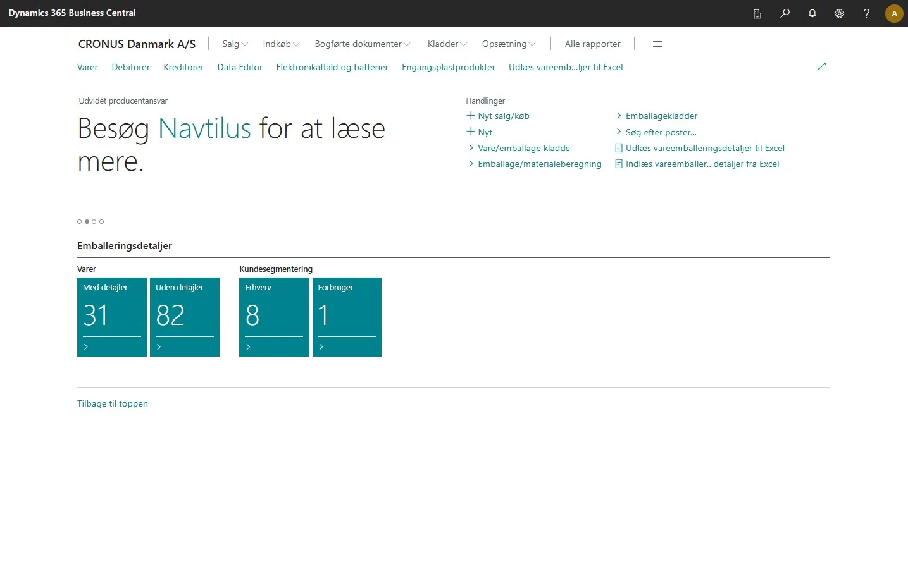Open the Uden detaljer tile showing 82
The width and height of the screenshot is (908, 588).
coord(185,317)
